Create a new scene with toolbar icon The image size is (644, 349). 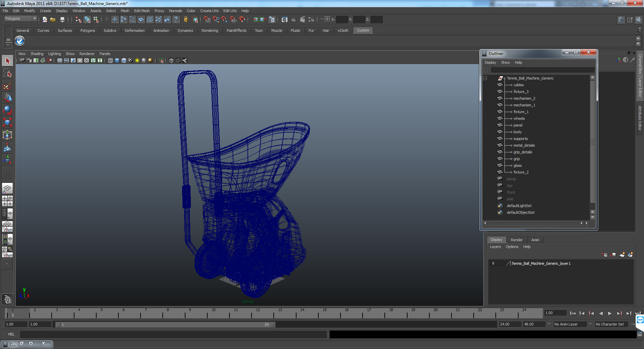(x=45, y=19)
